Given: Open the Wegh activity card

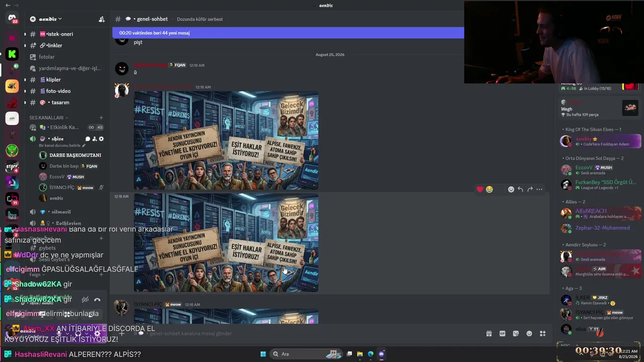Looking at the screenshot, I should [600, 108].
